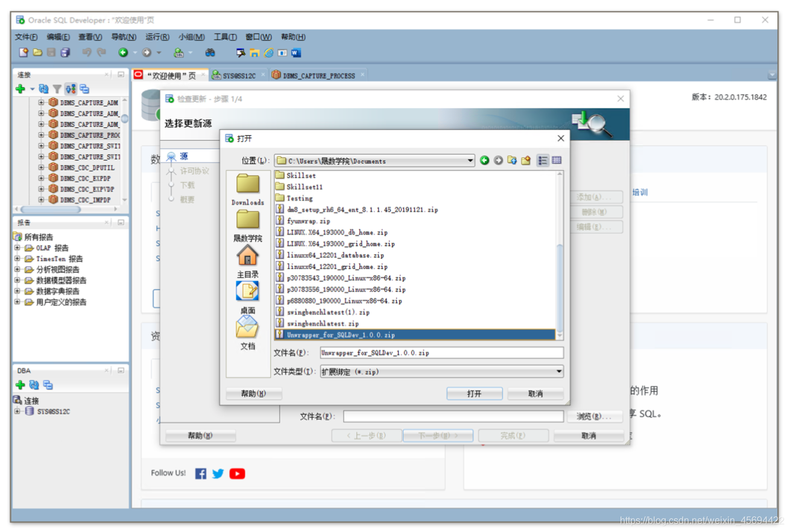The width and height of the screenshot is (790, 532).
Task: Open the 帮助(H) menu in menu bar
Action: click(x=293, y=37)
